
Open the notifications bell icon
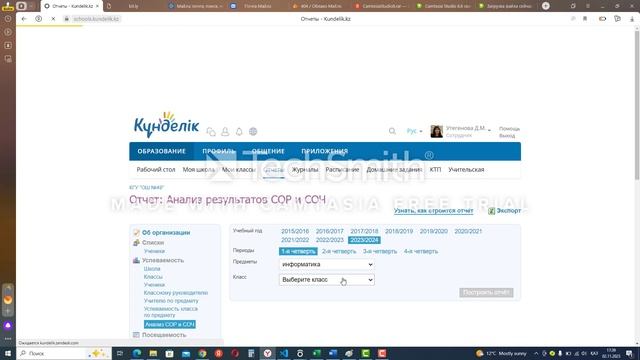[239, 131]
